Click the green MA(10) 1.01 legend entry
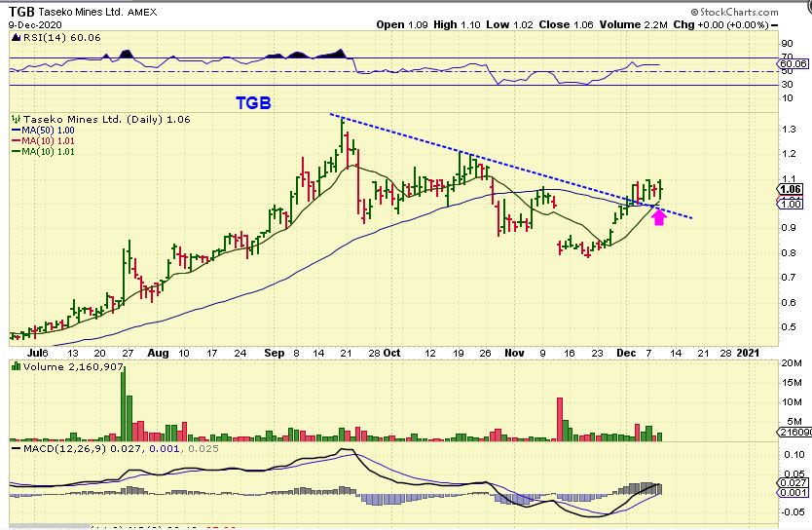 (43, 152)
